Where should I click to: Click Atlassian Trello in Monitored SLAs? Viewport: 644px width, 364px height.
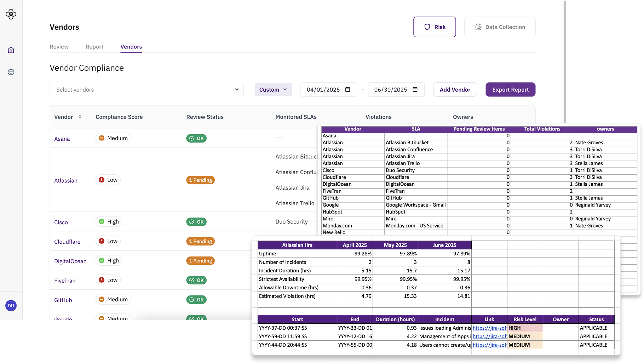[295, 203]
